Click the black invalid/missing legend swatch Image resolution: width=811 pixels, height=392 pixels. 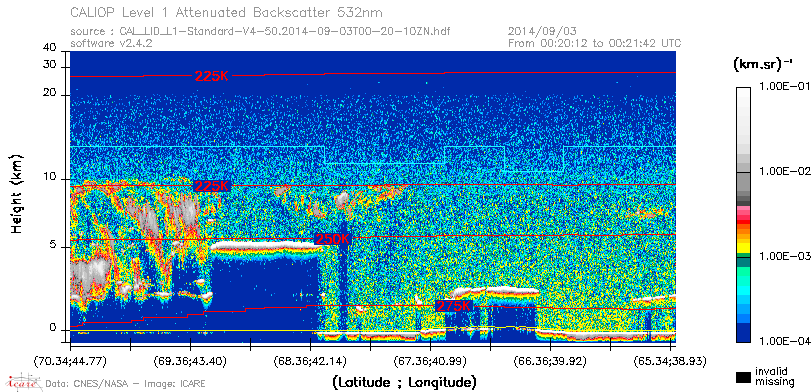(x=744, y=378)
